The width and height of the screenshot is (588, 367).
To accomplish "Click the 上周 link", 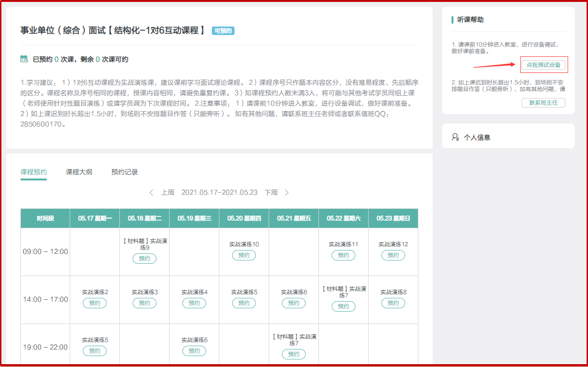I will (x=168, y=192).
